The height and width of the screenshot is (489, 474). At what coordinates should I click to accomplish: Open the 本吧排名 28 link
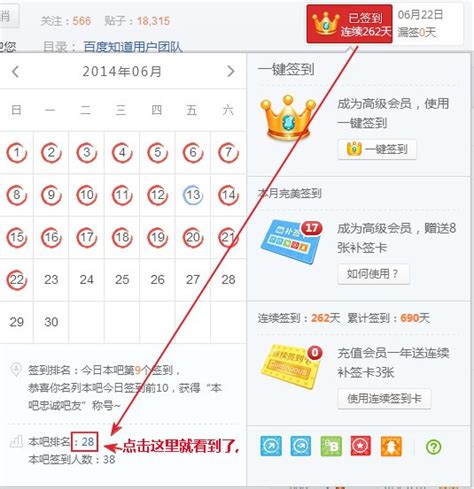point(85,442)
